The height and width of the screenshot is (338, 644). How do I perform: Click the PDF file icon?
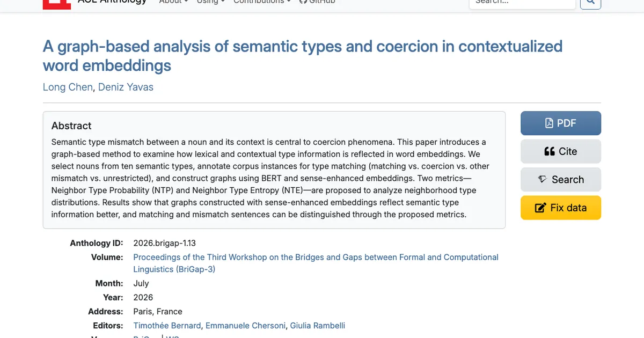(x=549, y=123)
